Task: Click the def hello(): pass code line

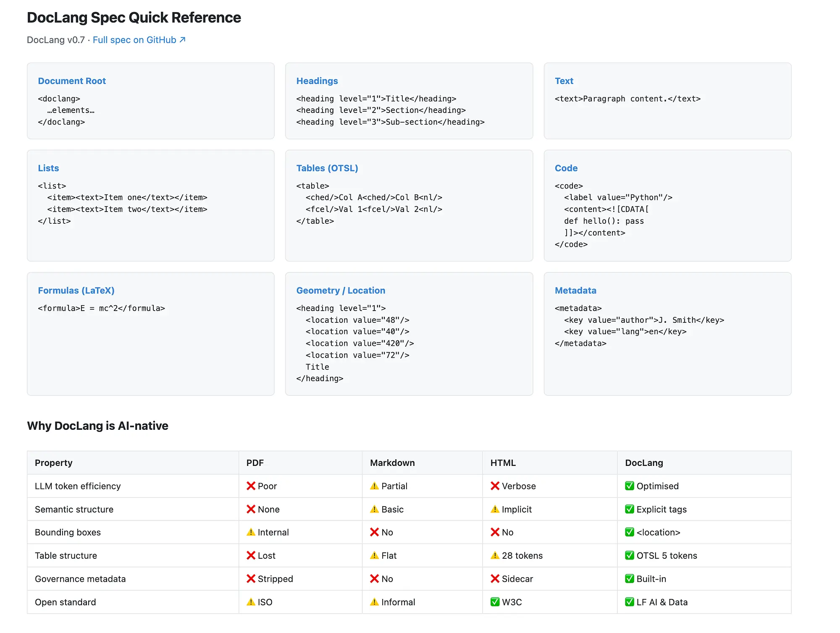Action: tap(604, 221)
